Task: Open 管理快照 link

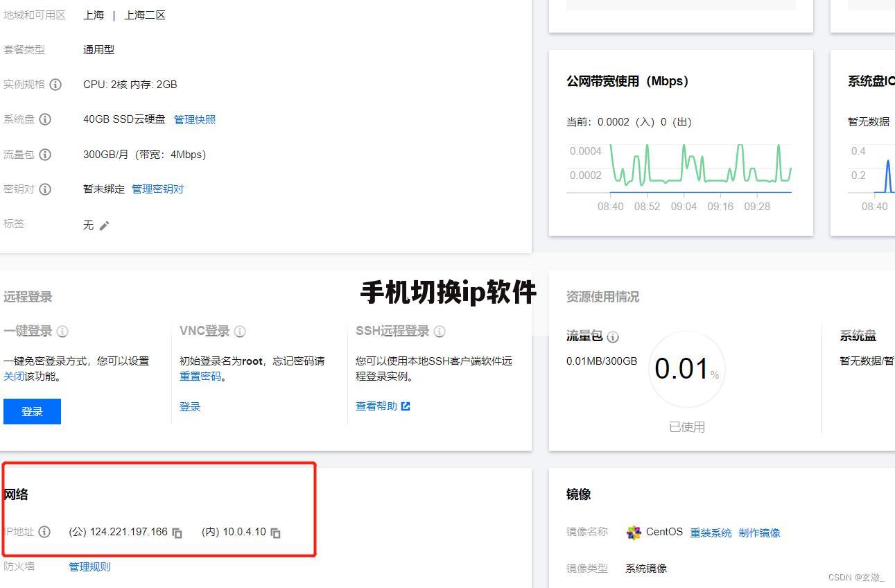Action: [x=195, y=119]
